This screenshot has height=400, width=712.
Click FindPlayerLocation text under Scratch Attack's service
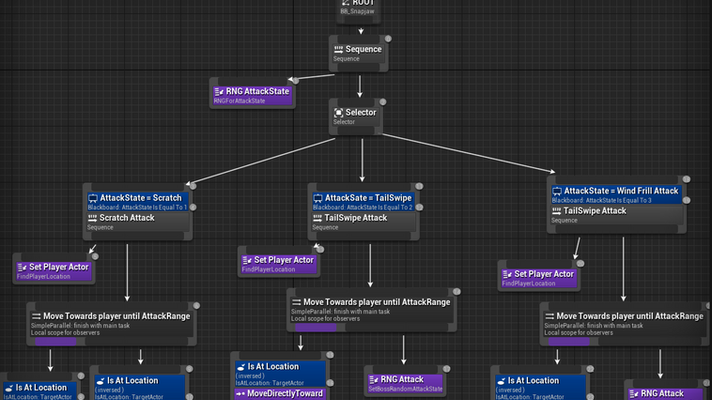pos(44,277)
